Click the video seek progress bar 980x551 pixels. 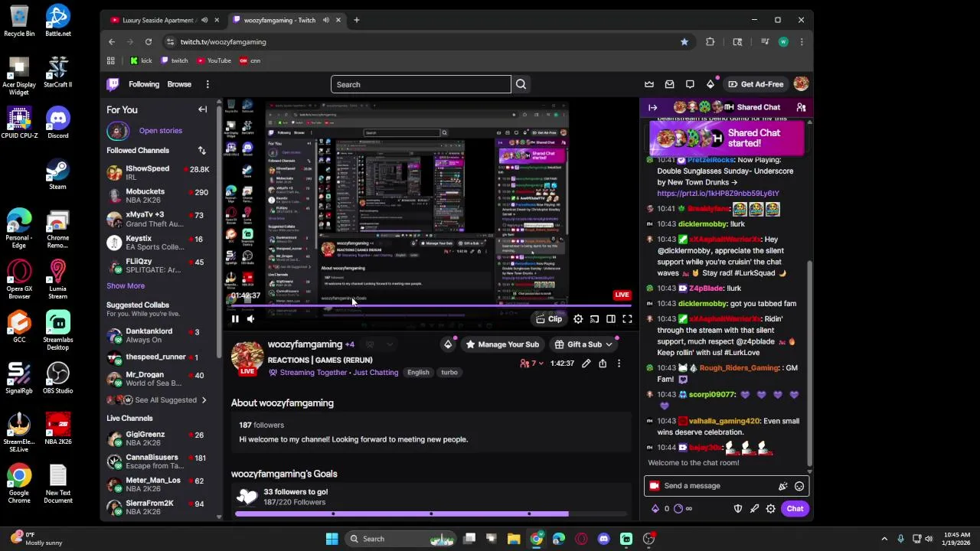click(x=432, y=307)
